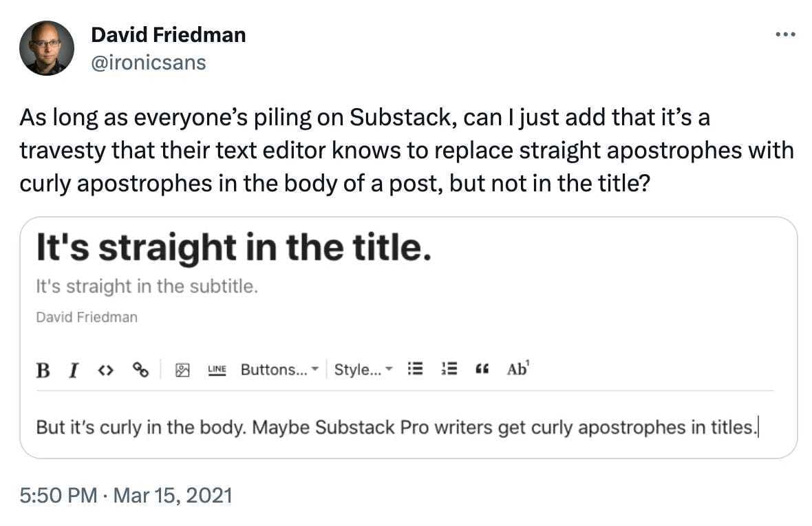Open David Friedman's profile picture

[47, 48]
